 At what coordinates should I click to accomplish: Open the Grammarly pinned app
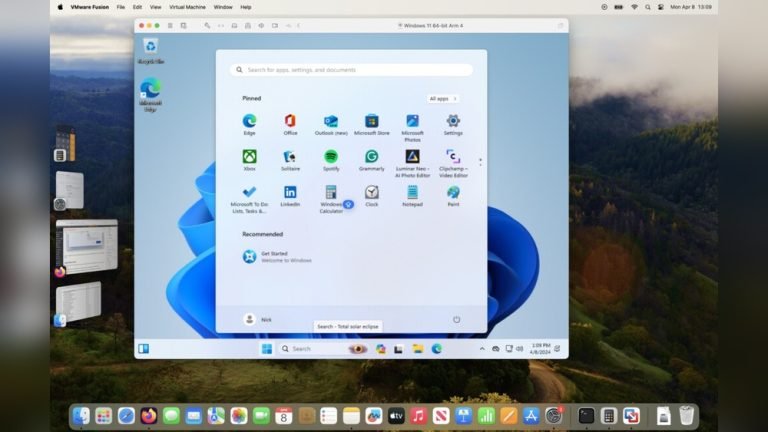(372, 160)
